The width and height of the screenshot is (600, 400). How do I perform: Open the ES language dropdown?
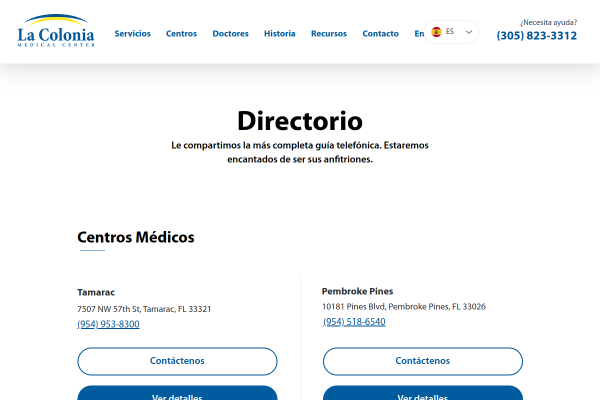coord(451,32)
